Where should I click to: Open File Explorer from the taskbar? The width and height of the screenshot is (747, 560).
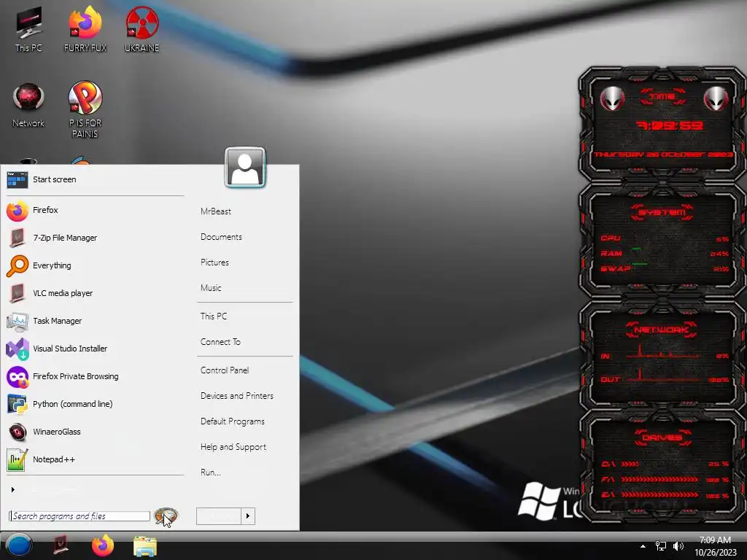[x=145, y=547]
